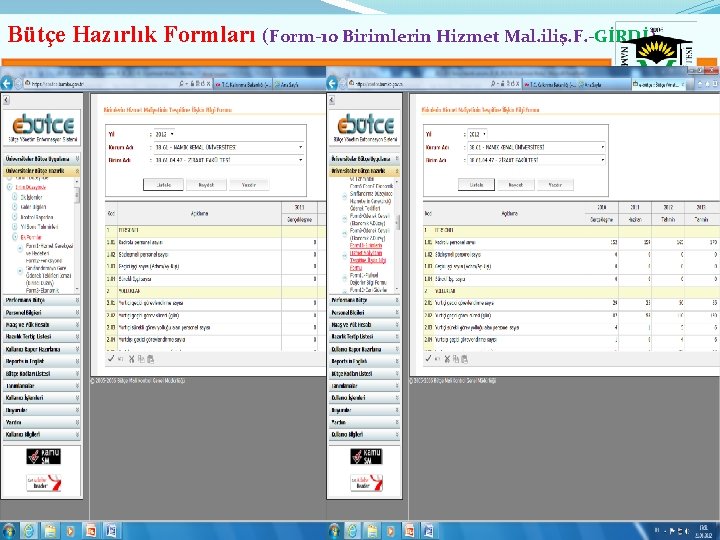Select the Kadrolu personel sayısı row, left table
Screen dimensions: 720x540
pyautogui.click(x=213, y=242)
